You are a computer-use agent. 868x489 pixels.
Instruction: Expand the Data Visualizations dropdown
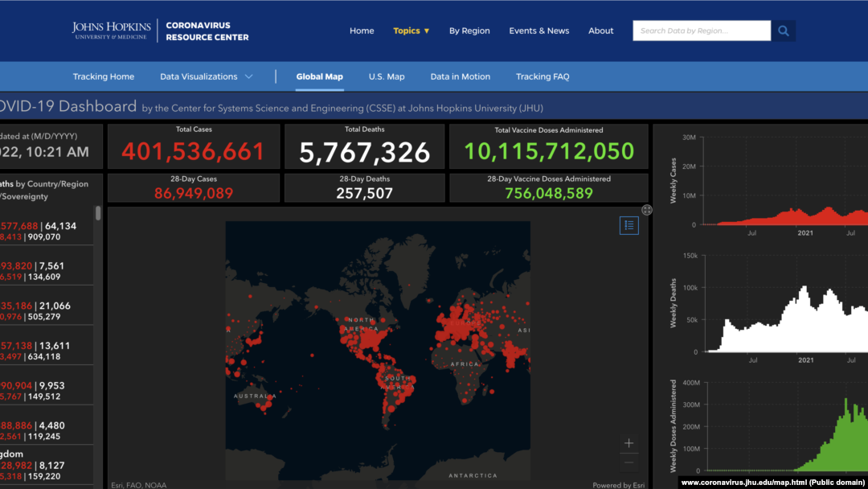coord(206,76)
